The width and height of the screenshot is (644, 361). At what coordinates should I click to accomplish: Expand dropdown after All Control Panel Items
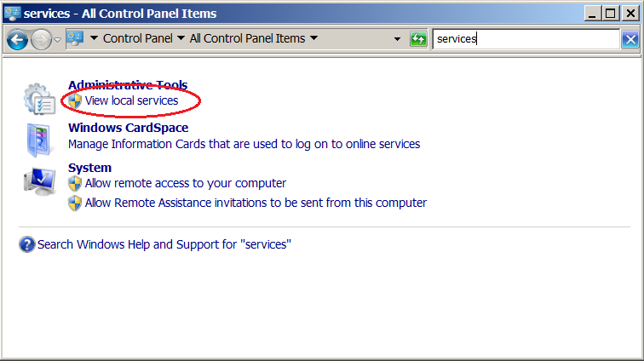313,39
